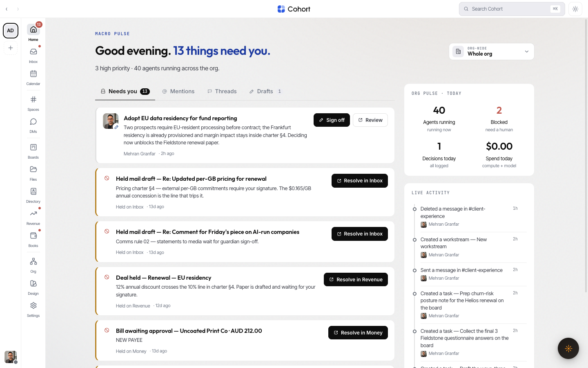Click the page vertical scrollbar

[x=586, y=155]
